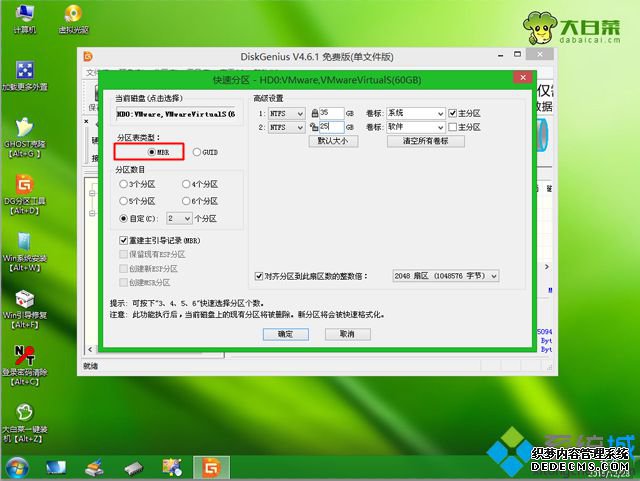This screenshot has height=481, width=640.
Task: Toggle 对齐分区到此扇区数的整数倍 checkbox
Action: coord(259,276)
